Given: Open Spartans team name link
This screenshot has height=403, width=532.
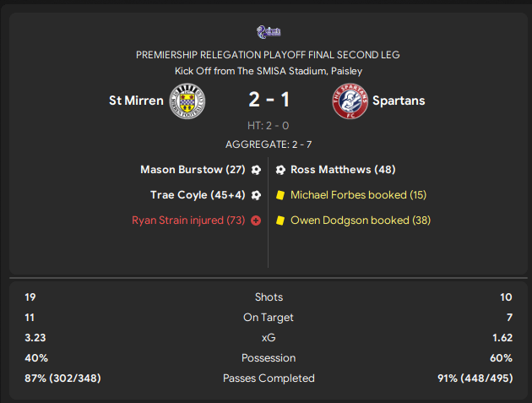Looking at the screenshot, I should [x=397, y=101].
